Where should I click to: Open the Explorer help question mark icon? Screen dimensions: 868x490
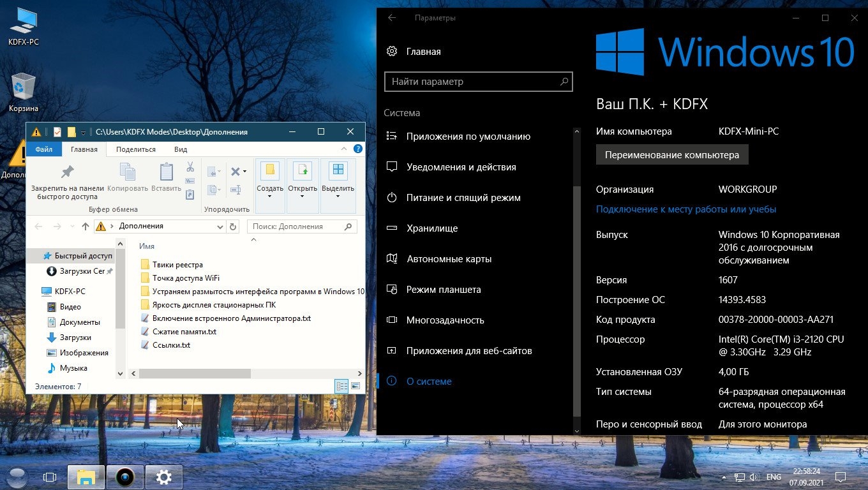coord(358,149)
